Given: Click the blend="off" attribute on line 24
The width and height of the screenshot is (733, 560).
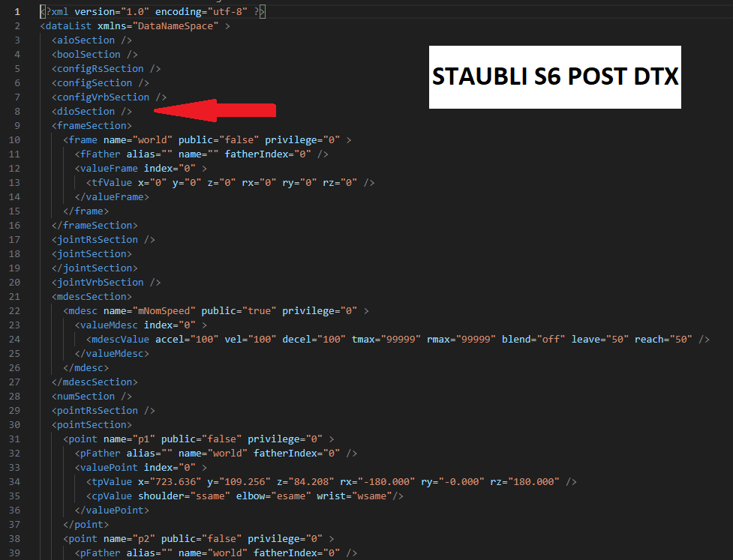Looking at the screenshot, I should pos(533,339).
